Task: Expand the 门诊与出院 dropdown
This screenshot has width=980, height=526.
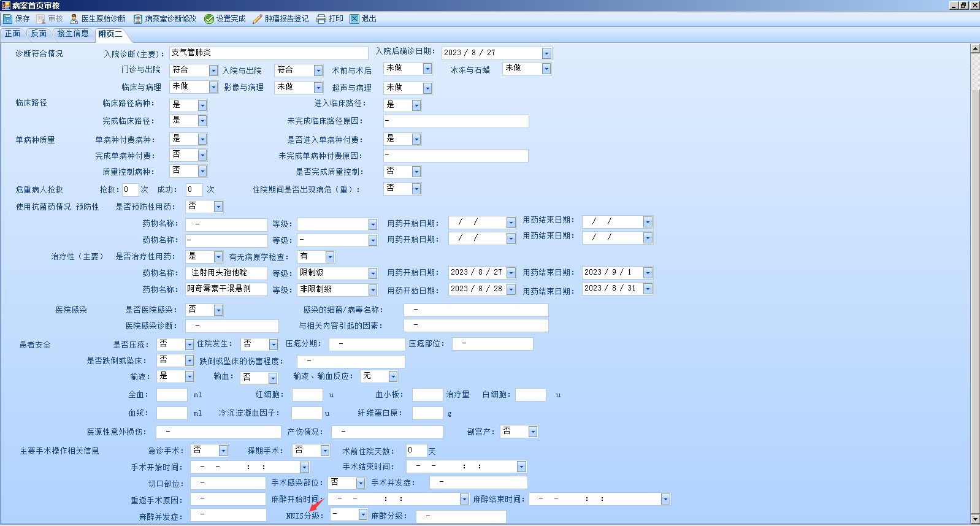Action: pyautogui.click(x=213, y=71)
